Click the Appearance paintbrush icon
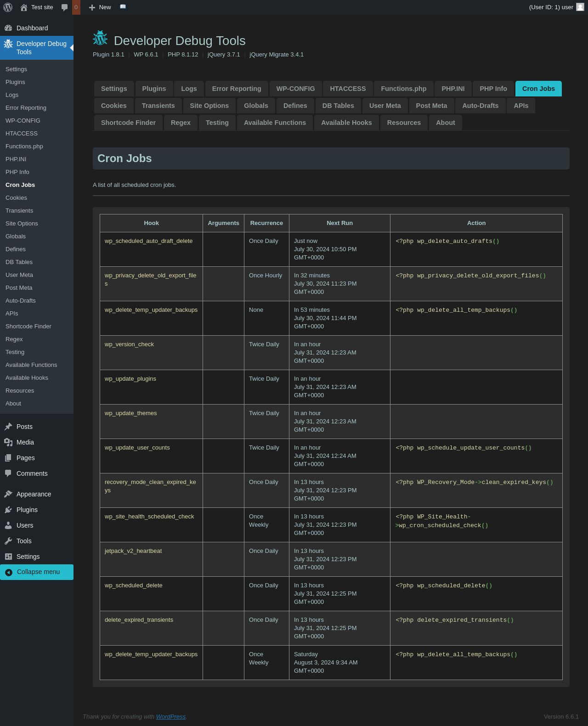The height and width of the screenshot is (726, 588). pos(8,494)
